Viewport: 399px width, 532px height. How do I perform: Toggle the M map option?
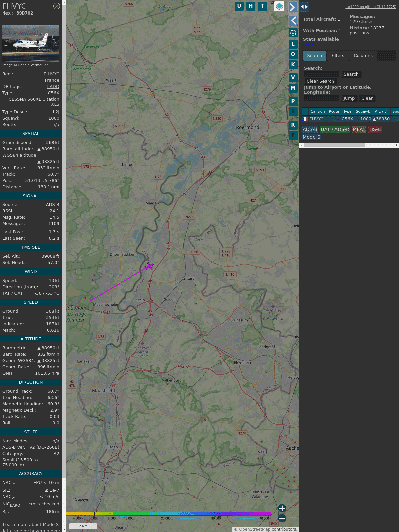293,88
